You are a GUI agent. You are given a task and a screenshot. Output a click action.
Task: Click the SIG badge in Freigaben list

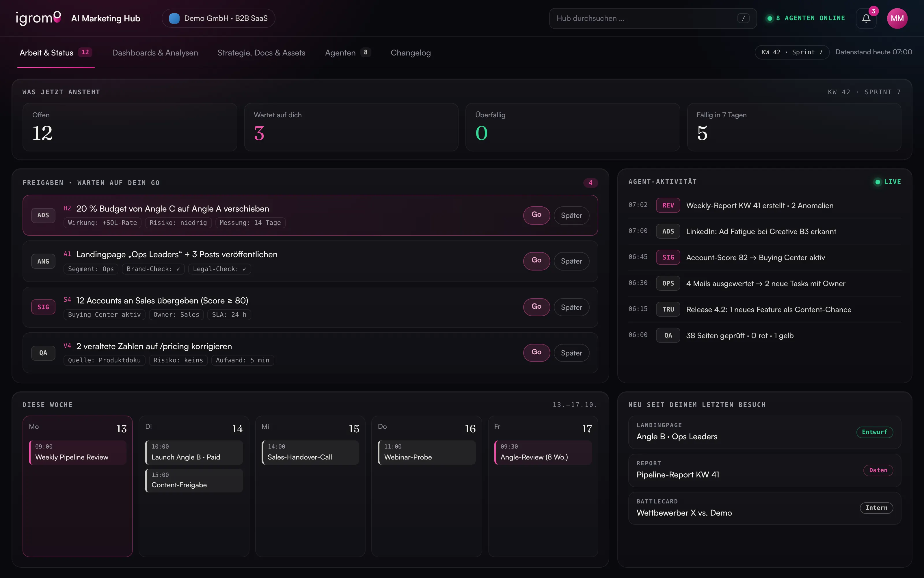(43, 307)
